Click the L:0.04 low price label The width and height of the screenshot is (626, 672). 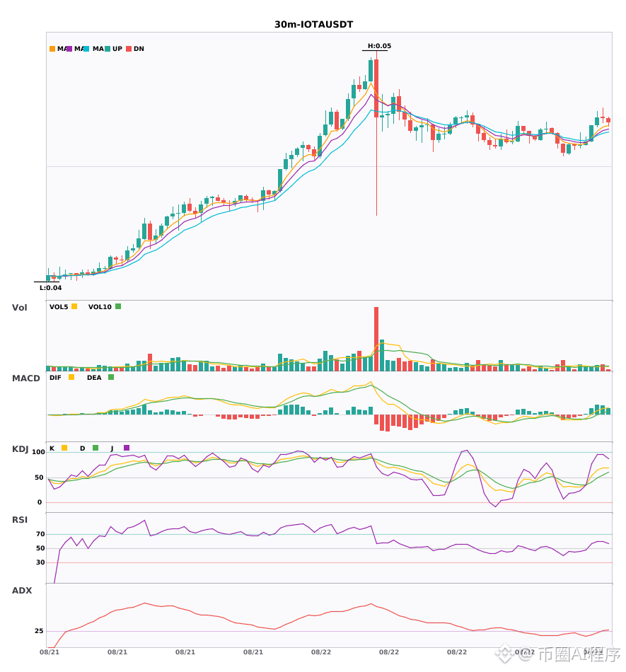[x=50, y=288]
